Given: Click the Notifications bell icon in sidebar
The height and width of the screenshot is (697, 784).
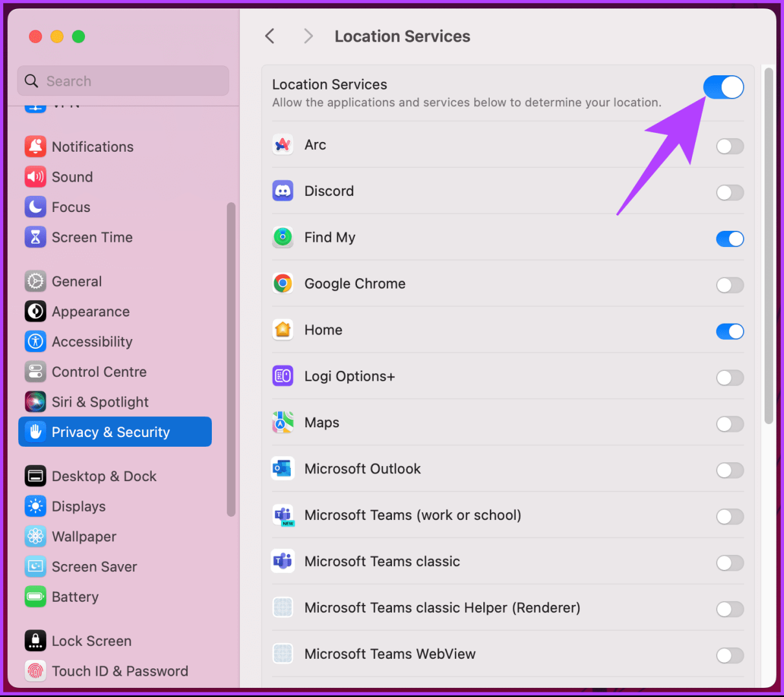Looking at the screenshot, I should [36, 147].
